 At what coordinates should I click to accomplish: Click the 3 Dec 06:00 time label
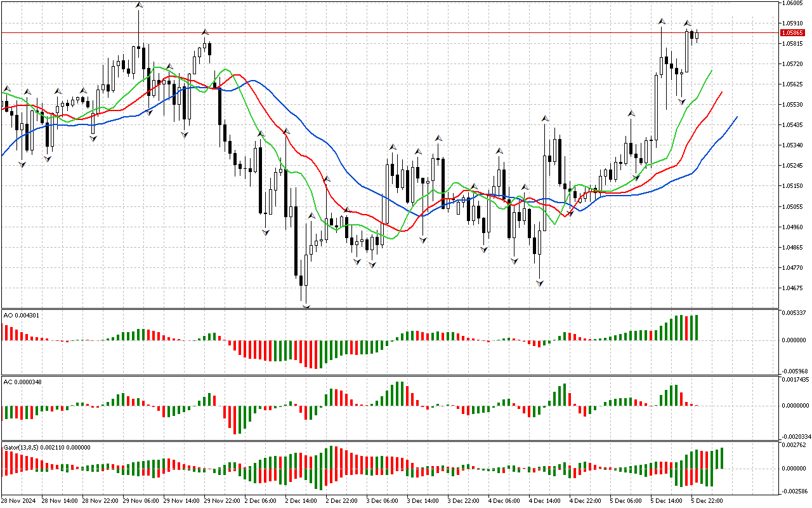click(x=382, y=501)
